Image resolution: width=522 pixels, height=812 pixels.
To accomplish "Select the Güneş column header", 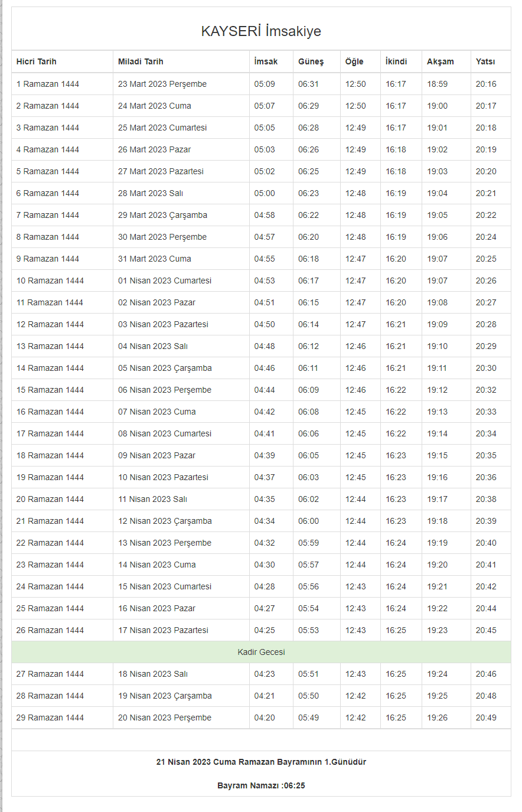I will pos(311,61).
